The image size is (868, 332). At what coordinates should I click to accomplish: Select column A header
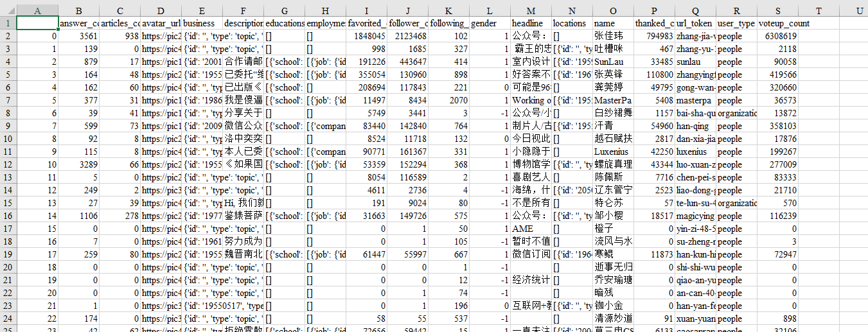point(37,10)
